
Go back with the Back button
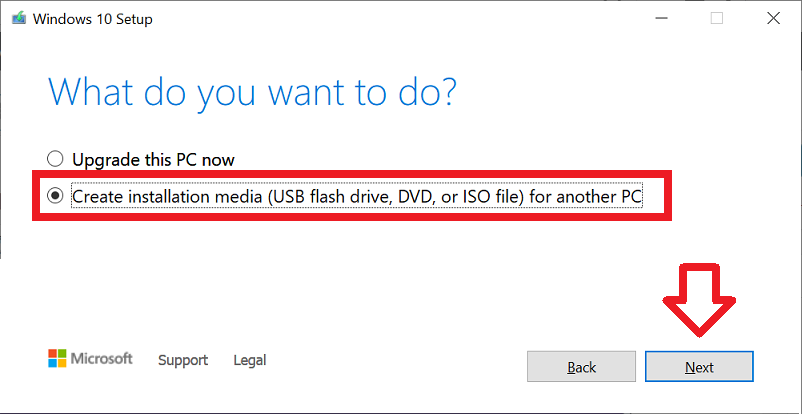582,366
